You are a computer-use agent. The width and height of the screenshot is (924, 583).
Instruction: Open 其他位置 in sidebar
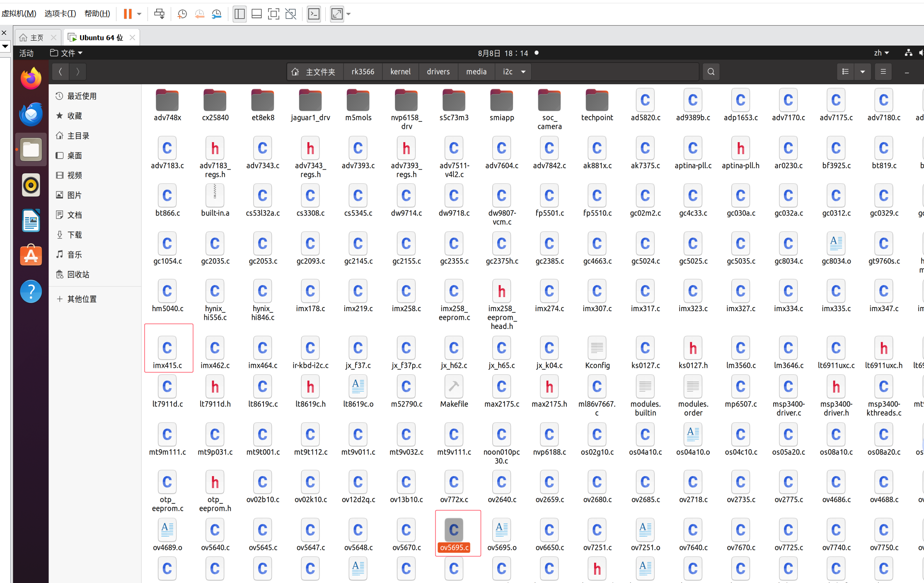tap(95, 299)
